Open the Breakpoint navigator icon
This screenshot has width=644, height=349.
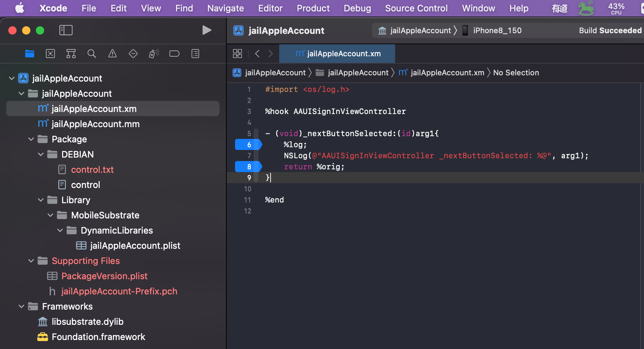click(x=175, y=54)
